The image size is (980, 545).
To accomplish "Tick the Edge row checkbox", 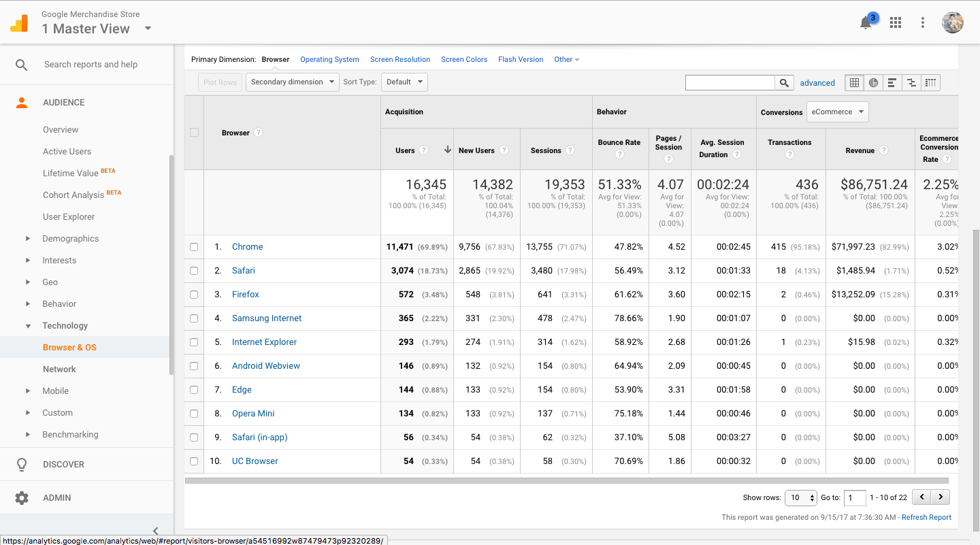I will point(194,390).
